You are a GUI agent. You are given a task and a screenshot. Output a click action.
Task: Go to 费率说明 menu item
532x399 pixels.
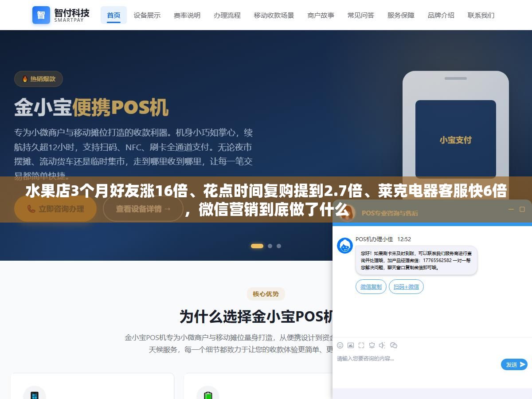pos(187,15)
